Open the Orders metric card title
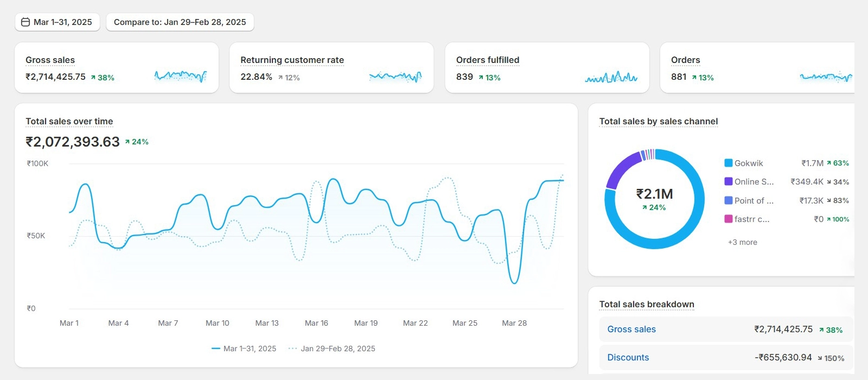This screenshot has height=380, width=868. (685, 60)
